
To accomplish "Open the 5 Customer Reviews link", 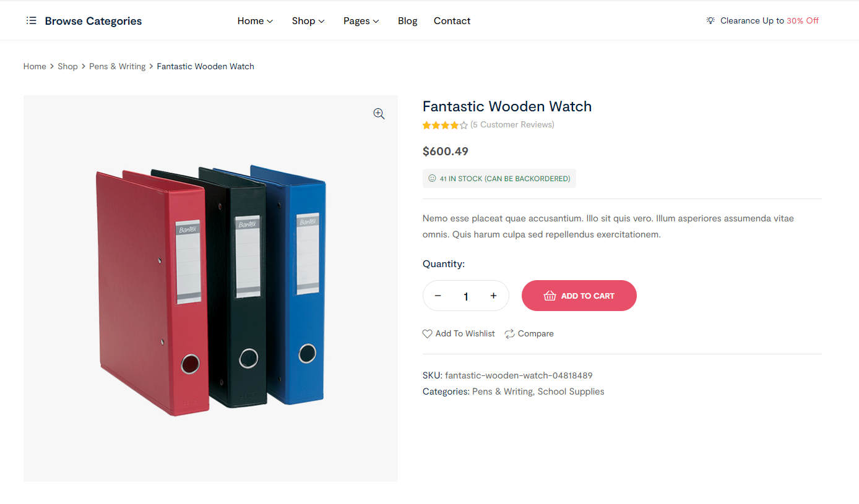I will click(512, 125).
